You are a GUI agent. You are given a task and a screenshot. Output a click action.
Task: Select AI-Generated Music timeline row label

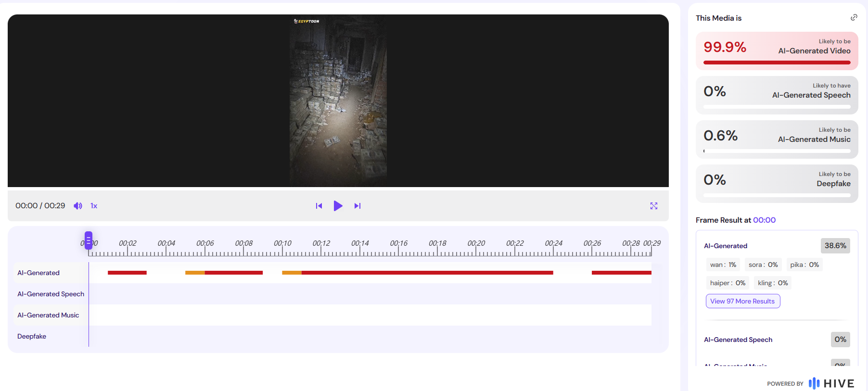[48, 315]
